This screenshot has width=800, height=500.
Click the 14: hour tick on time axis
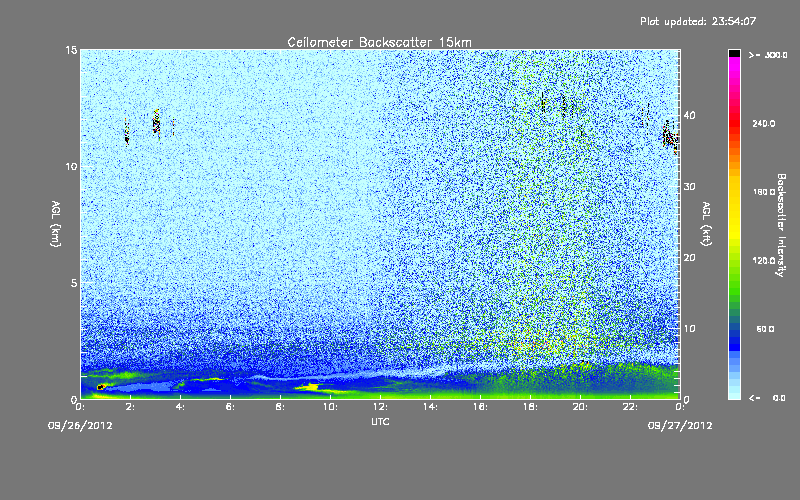tap(430, 407)
